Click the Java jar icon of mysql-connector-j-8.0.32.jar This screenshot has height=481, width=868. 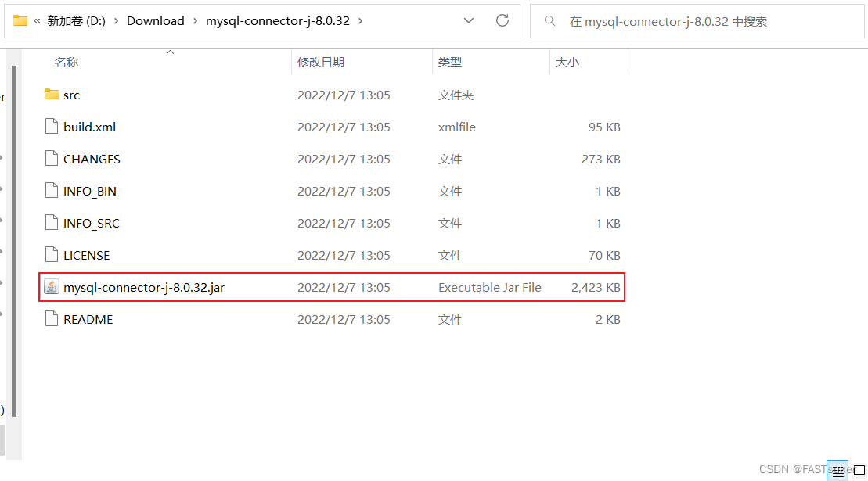pyautogui.click(x=52, y=287)
